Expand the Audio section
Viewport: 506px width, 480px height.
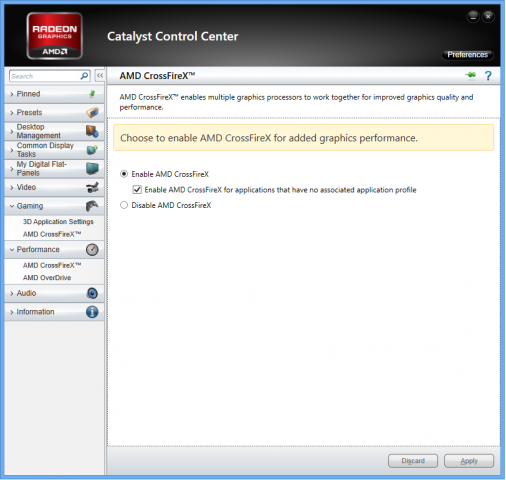pos(12,293)
